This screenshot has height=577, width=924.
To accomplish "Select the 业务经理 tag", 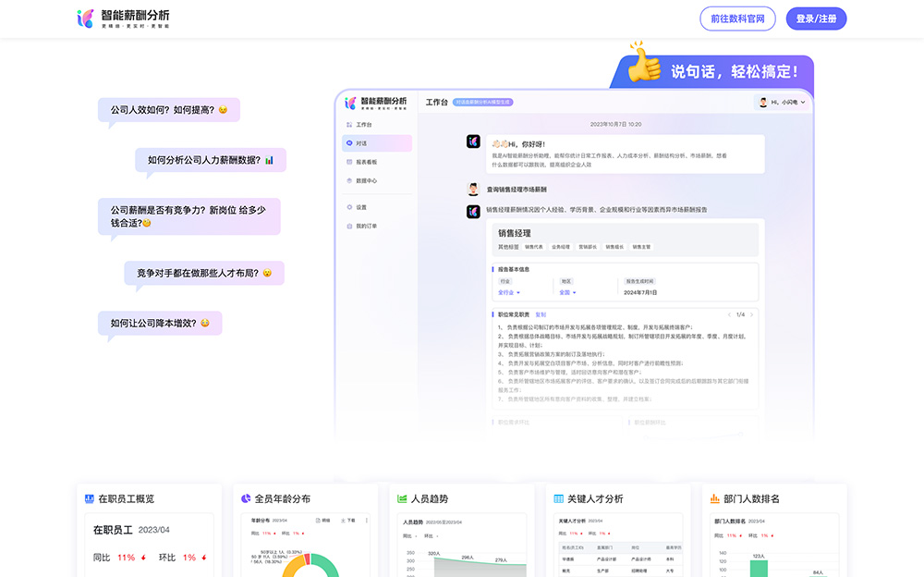I will click(561, 247).
